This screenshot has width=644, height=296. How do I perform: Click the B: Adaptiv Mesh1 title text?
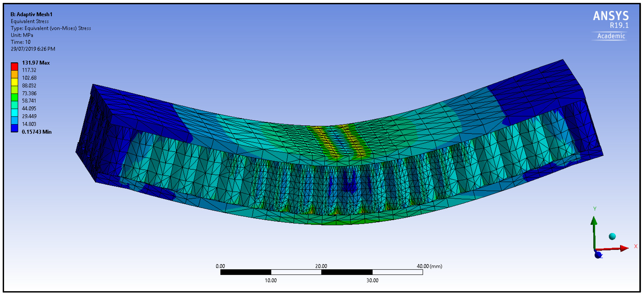tap(31, 14)
